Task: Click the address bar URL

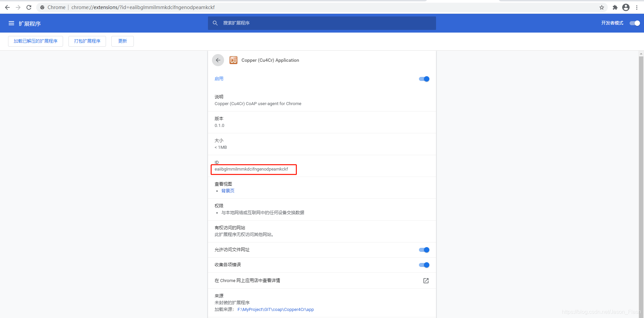Action: (x=143, y=7)
